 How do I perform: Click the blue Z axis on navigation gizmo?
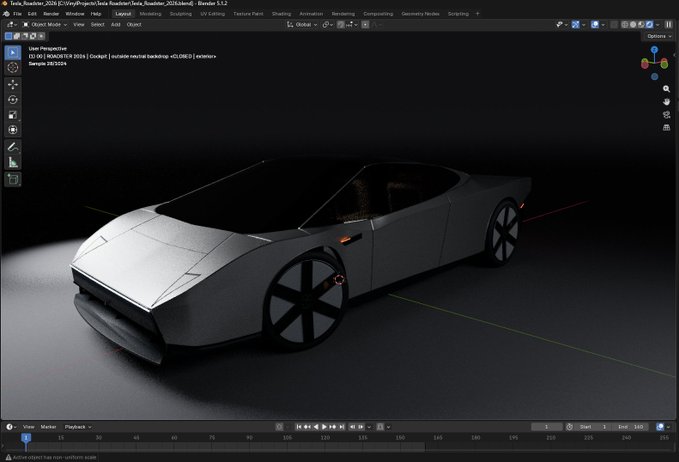point(654,50)
